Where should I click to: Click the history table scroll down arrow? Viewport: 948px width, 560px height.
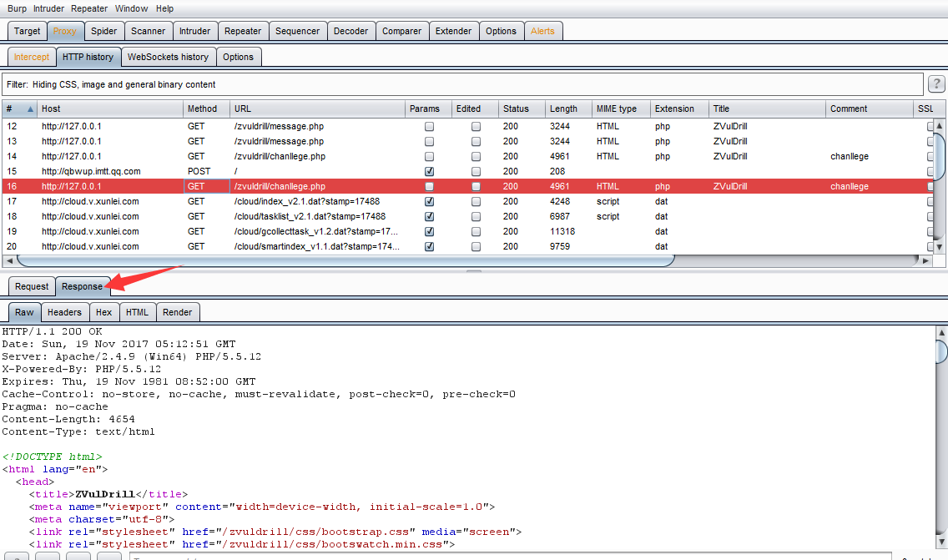click(939, 247)
